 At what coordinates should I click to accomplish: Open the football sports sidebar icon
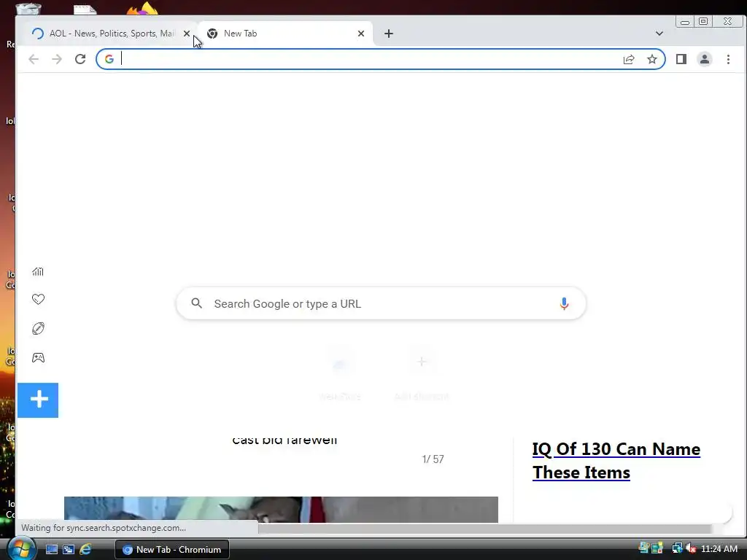38,329
